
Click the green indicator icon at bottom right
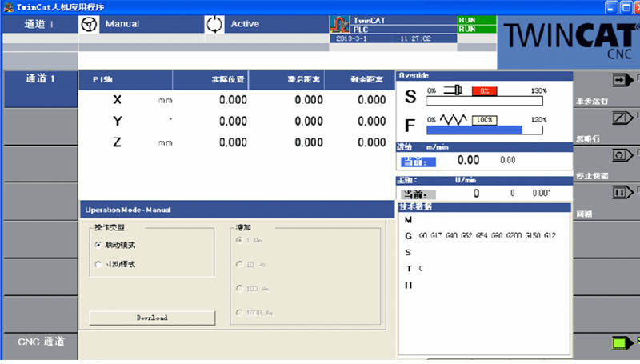tap(621, 342)
